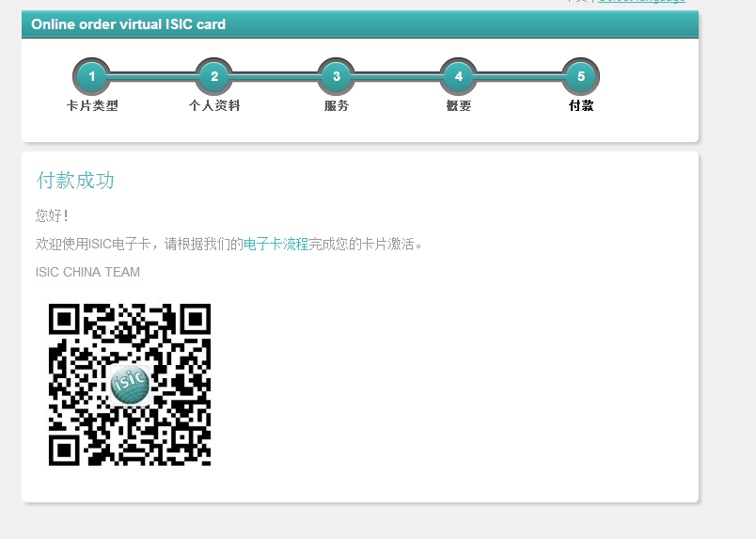Click the 付款成功 heading
Image resolution: width=756 pixels, height=539 pixels.
point(75,181)
